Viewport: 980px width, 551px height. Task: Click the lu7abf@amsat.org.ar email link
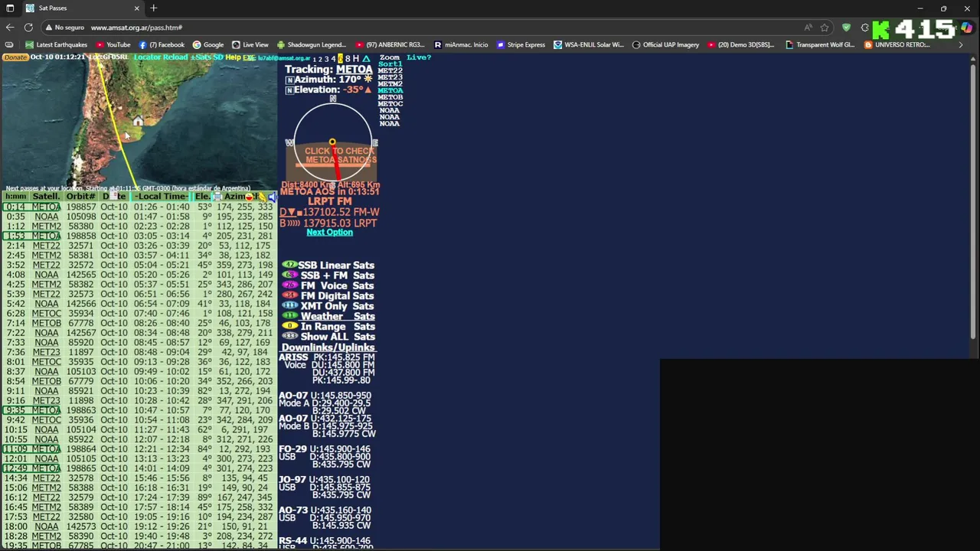tap(283, 58)
